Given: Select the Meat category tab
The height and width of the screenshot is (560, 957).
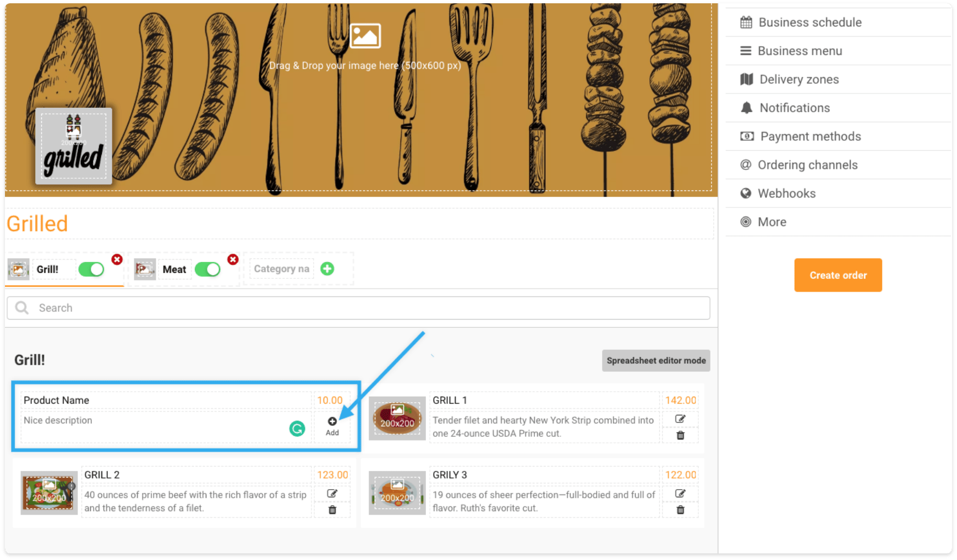Looking at the screenshot, I should pos(174,270).
